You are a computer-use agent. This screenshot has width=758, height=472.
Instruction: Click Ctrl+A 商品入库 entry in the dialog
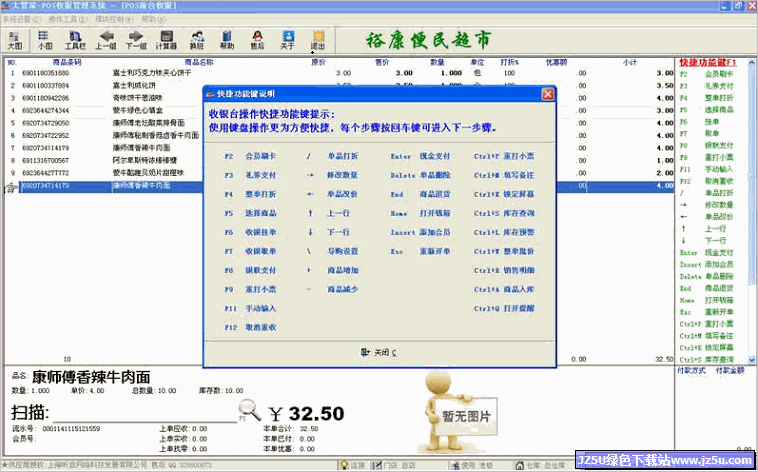point(504,289)
